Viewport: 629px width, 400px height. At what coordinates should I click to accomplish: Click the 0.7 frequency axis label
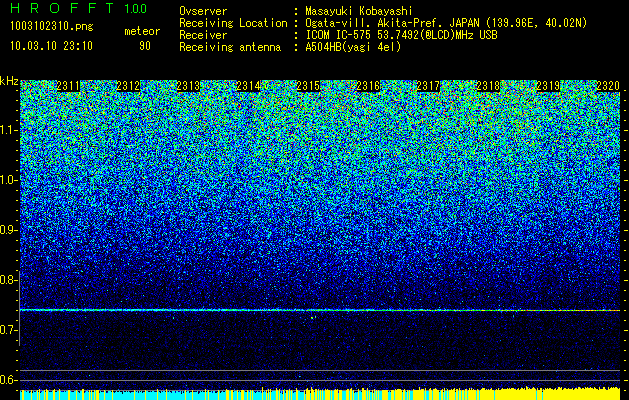click(8, 330)
